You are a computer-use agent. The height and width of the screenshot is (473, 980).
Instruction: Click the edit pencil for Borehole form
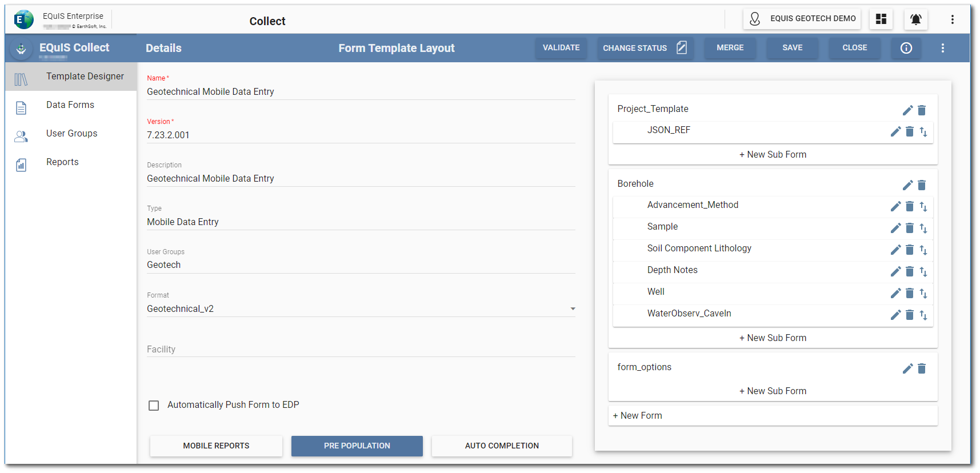coord(907,185)
